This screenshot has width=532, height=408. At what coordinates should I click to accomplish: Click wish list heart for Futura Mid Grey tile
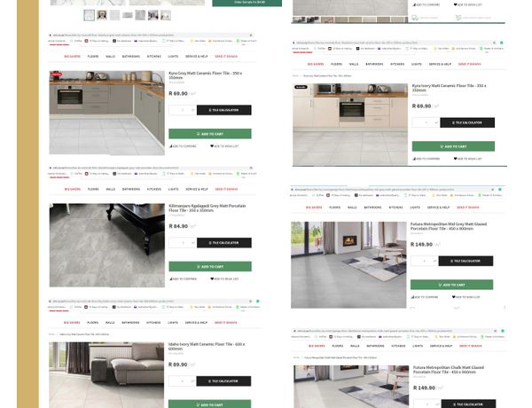[x=454, y=297]
